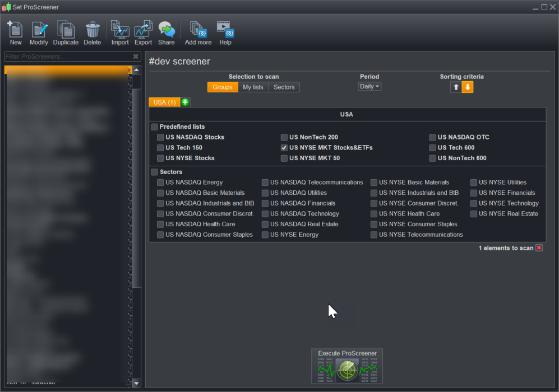
Task: Click the ProRealTime app icon in title bar
Action: 6,7
